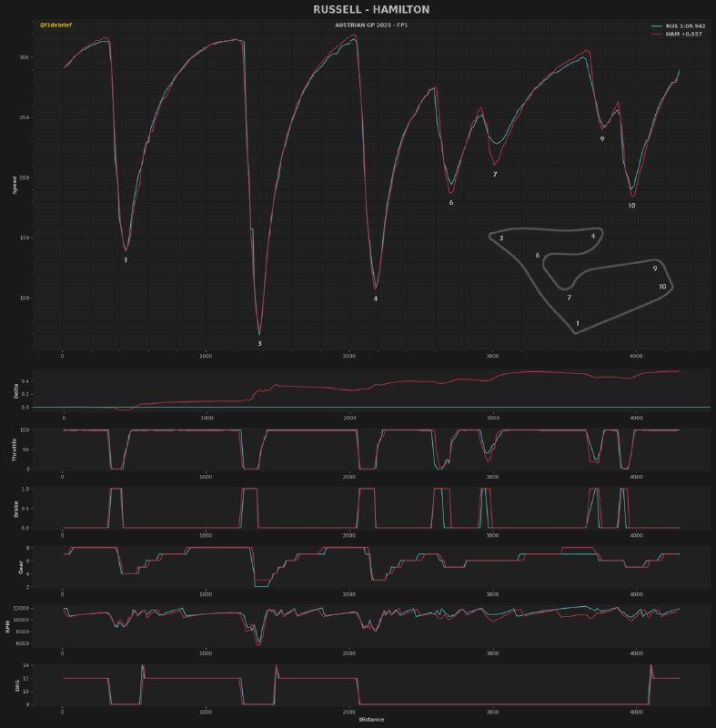Click the 'DRS' y-axis label
This screenshot has height=728, width=716.
[x=18, y=685]
